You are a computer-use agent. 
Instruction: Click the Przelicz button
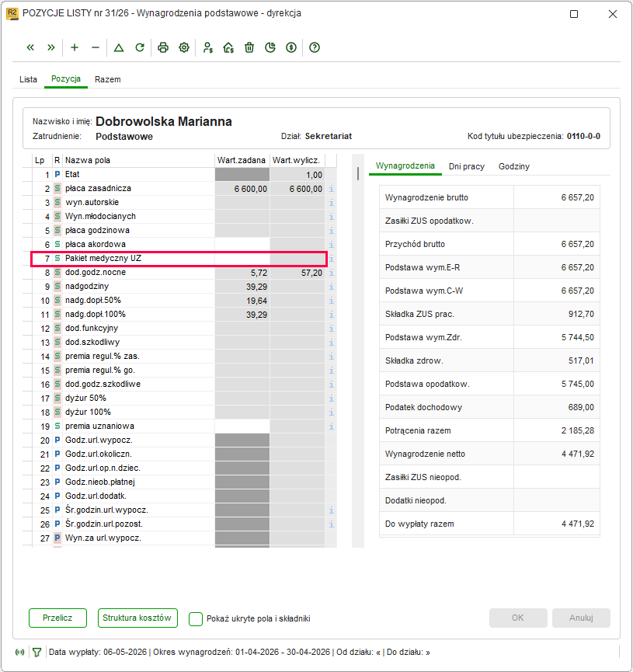(57, 618)
